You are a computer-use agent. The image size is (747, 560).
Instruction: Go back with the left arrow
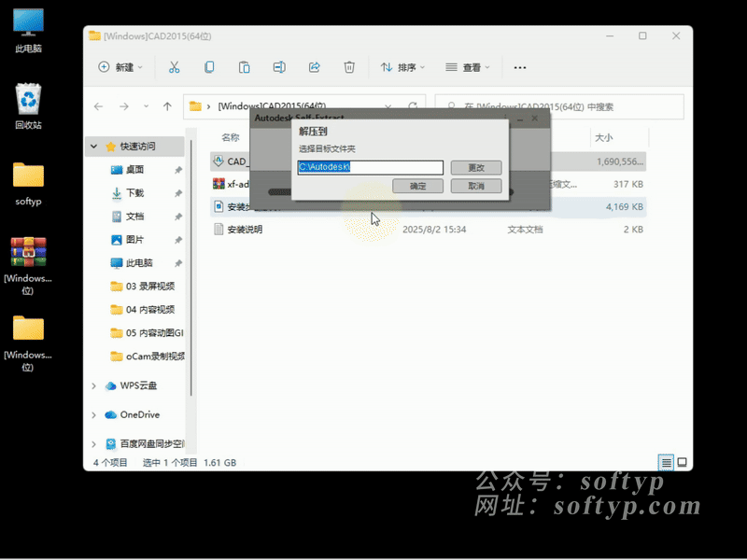point(99,106)
